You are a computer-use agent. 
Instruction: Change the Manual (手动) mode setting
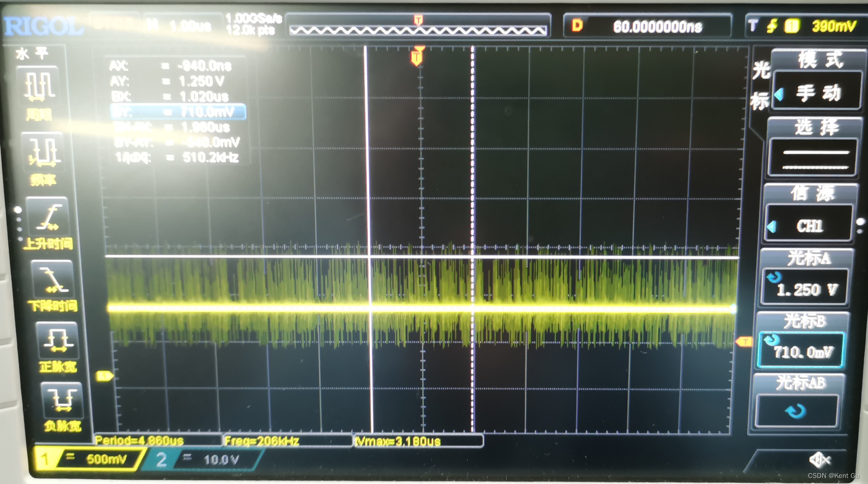(x=817, y=93)
